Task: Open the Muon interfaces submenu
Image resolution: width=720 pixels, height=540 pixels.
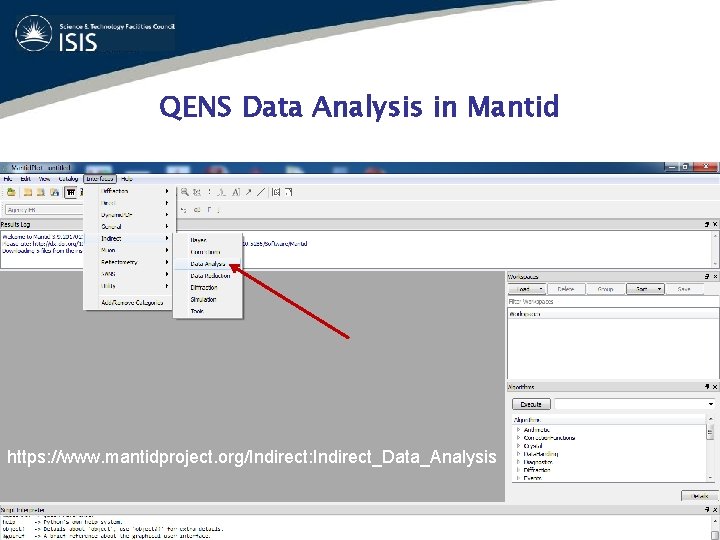Action: coord(130,250)
